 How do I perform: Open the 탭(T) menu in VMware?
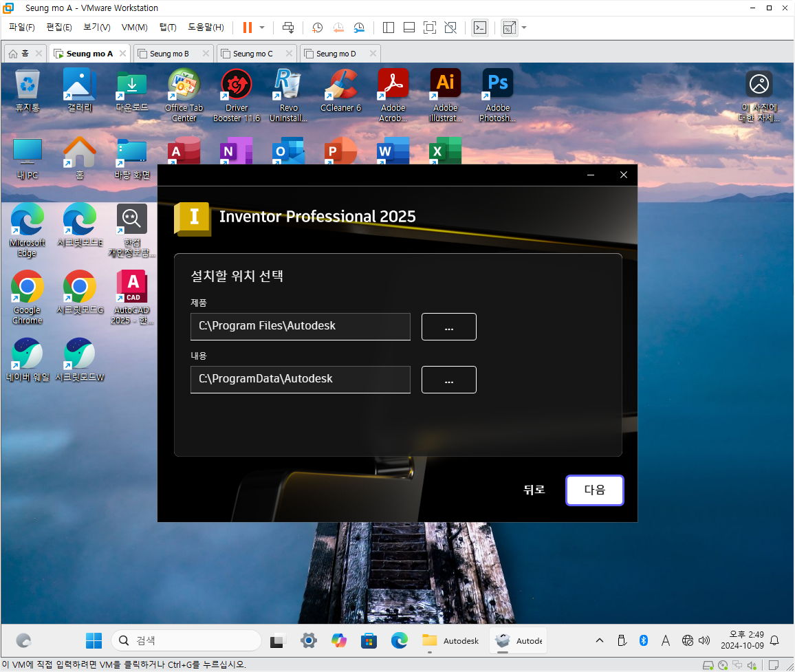pos(168,28)
